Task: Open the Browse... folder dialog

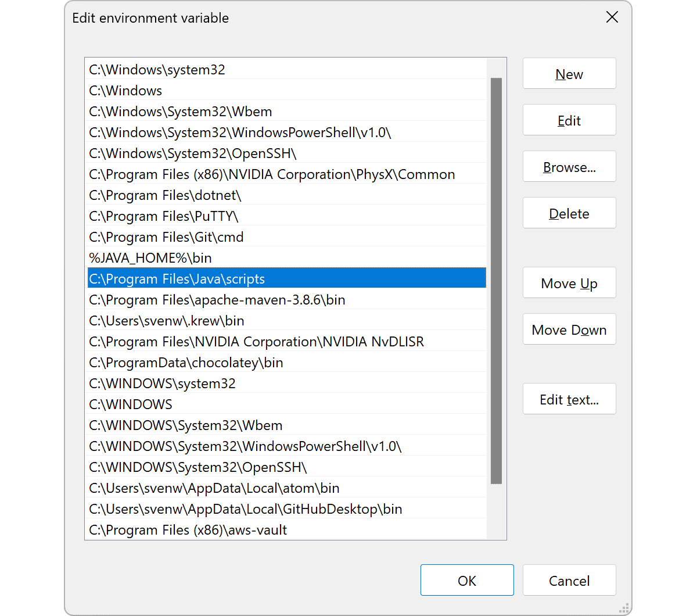Action: tap(569, 167)
